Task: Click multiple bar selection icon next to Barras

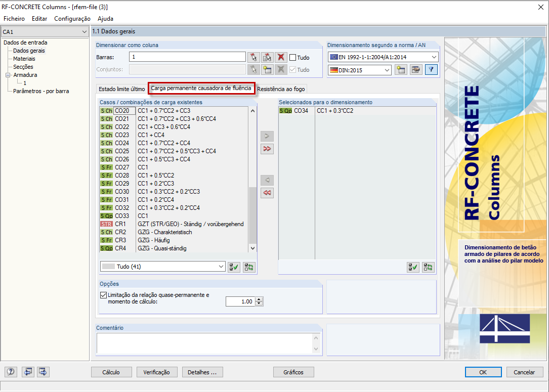Action: [267, 57]
